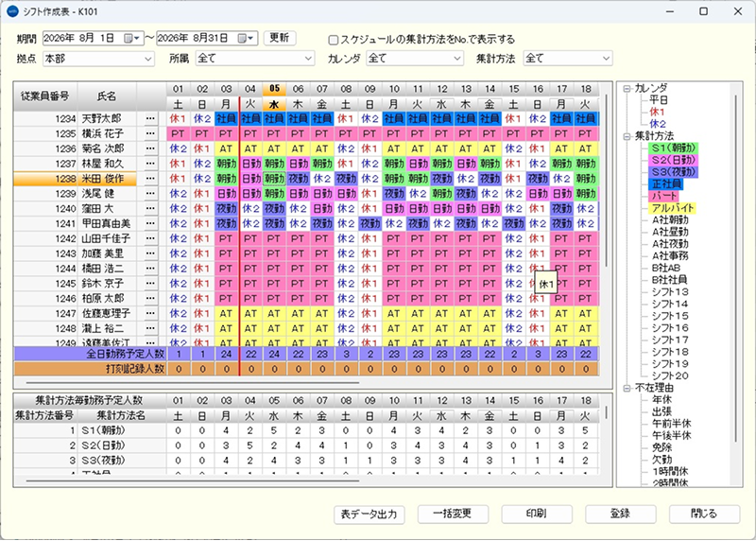
Task: Click the 更新 button
Action: (280, 38)
